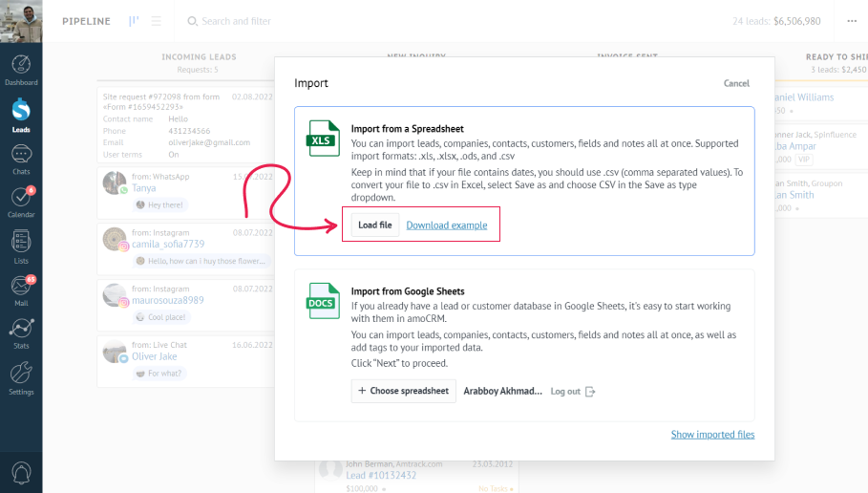The image size is (868, 493).
Task: Open the Leads section in sidebar
Action: coord(21,116)
